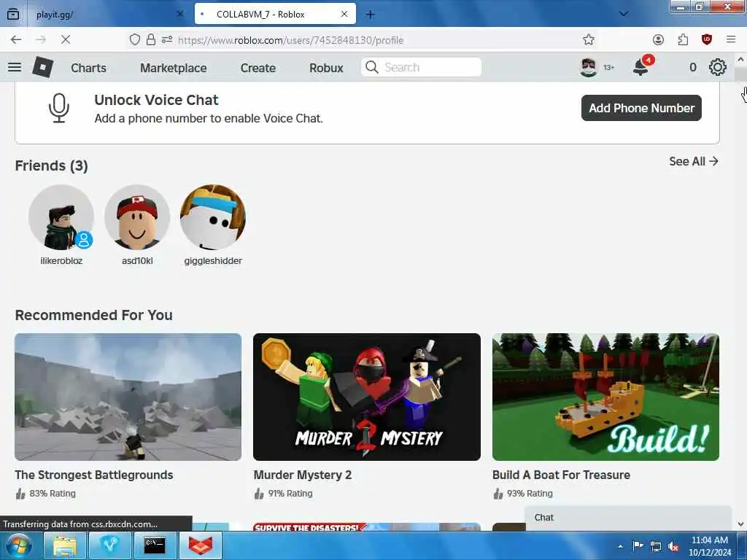The image size is (747, 560).
Task: Open the Firefox application menu
Action: click(731, 39)
